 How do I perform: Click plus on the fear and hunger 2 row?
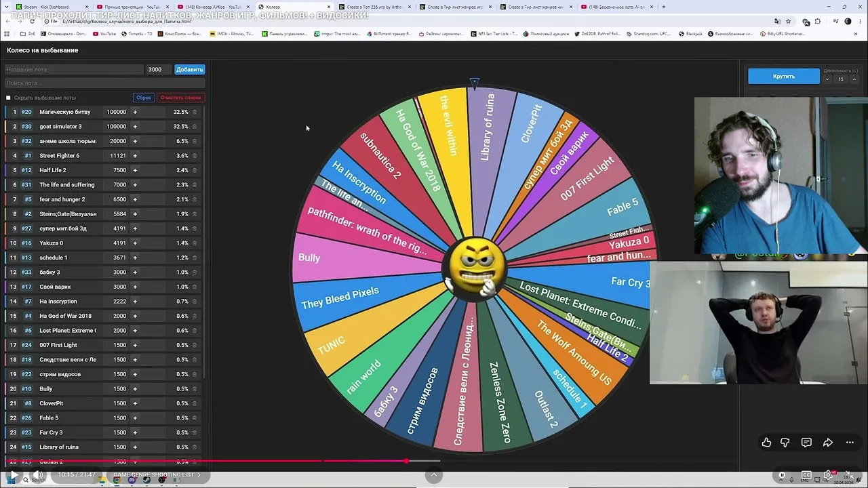tap(135, 199)
